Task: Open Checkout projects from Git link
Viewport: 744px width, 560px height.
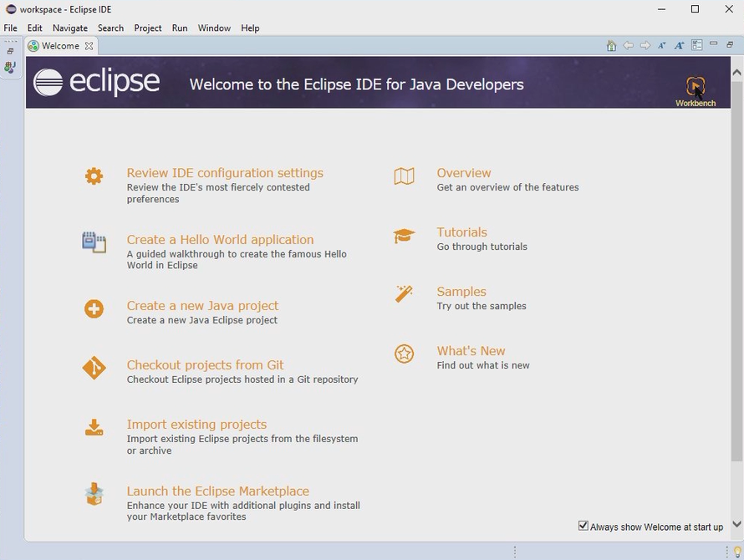Action: tap(205, 365)
